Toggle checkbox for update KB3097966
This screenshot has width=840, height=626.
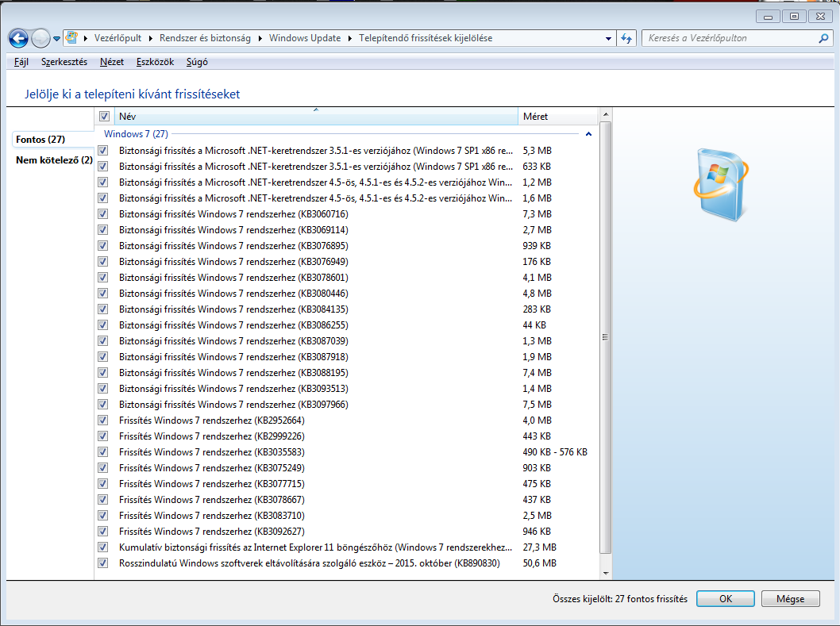(103, 405)
